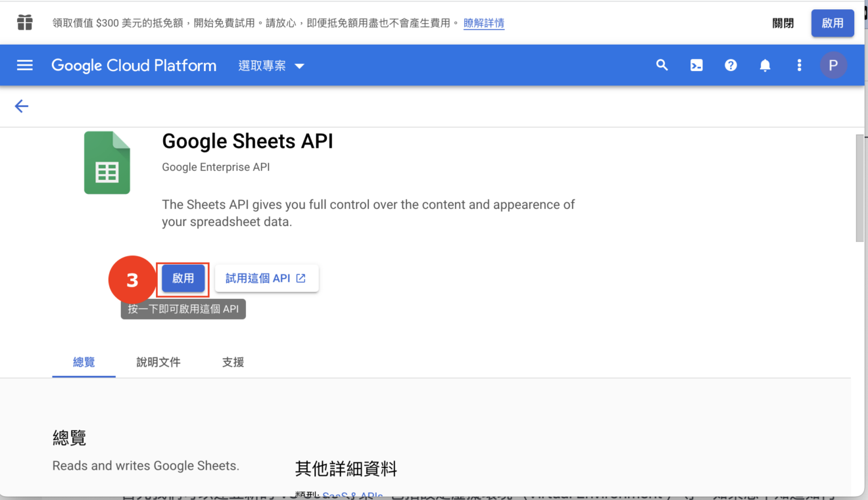Activate Cloud Shell terminal icon
Image resolution: width=868 pixels, height=500 pixels.
point(696,65)
